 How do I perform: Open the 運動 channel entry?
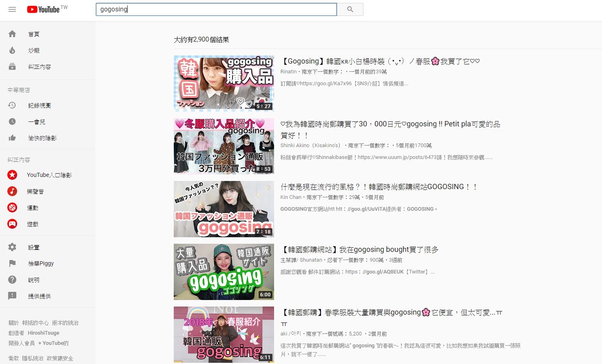click(47, 207)
